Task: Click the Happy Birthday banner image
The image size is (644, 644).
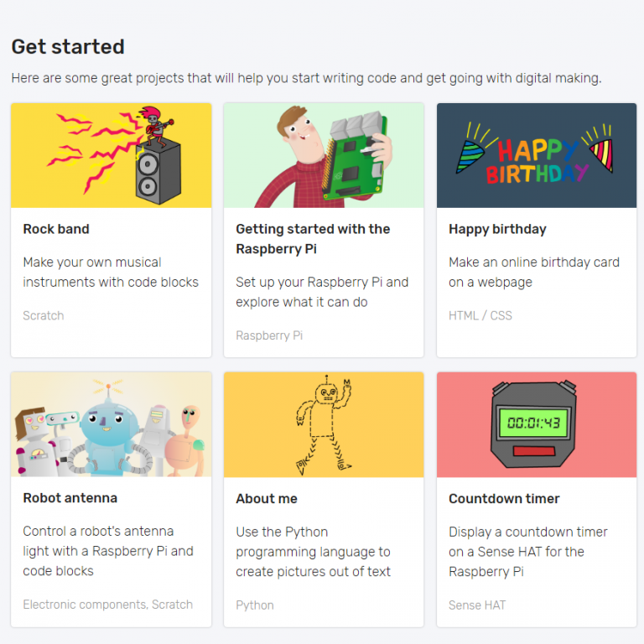Action: [537, 156]
